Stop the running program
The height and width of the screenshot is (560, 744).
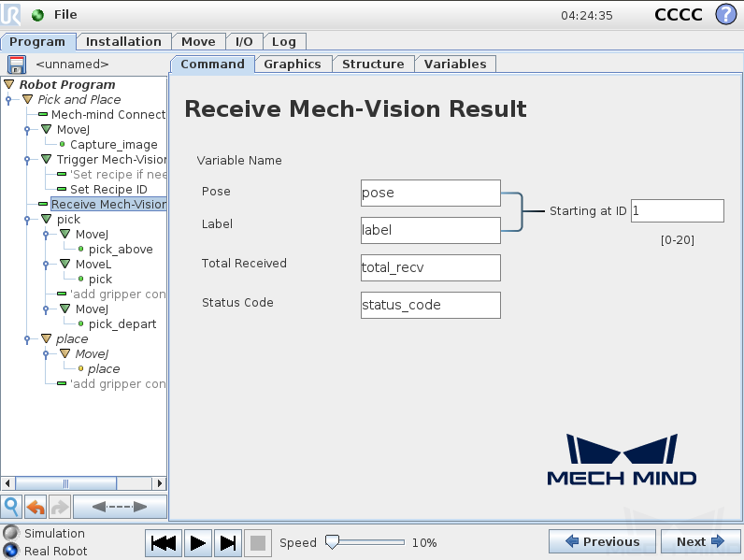258,543
